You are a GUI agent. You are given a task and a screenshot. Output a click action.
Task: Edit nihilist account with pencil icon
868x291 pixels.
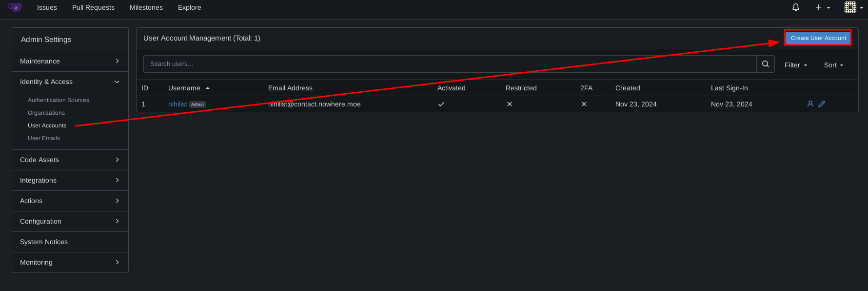pyautogui.click(x=822, y=104)
